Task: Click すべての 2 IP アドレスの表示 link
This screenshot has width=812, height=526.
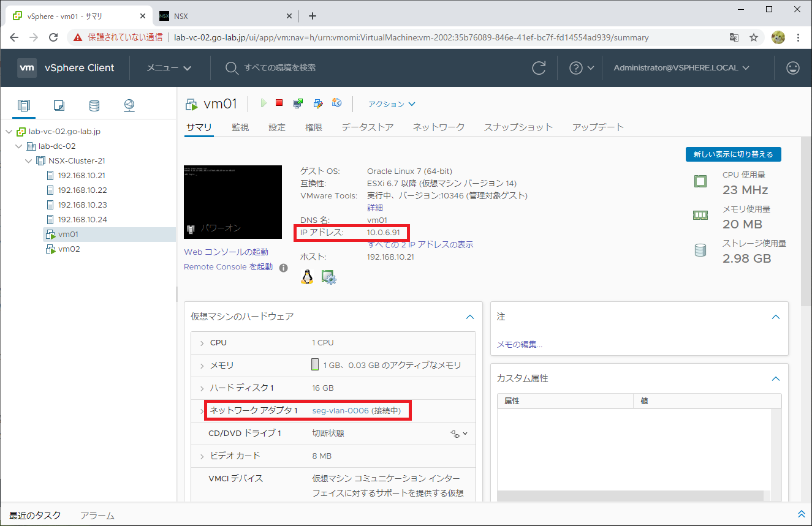Action: (420, 245)
